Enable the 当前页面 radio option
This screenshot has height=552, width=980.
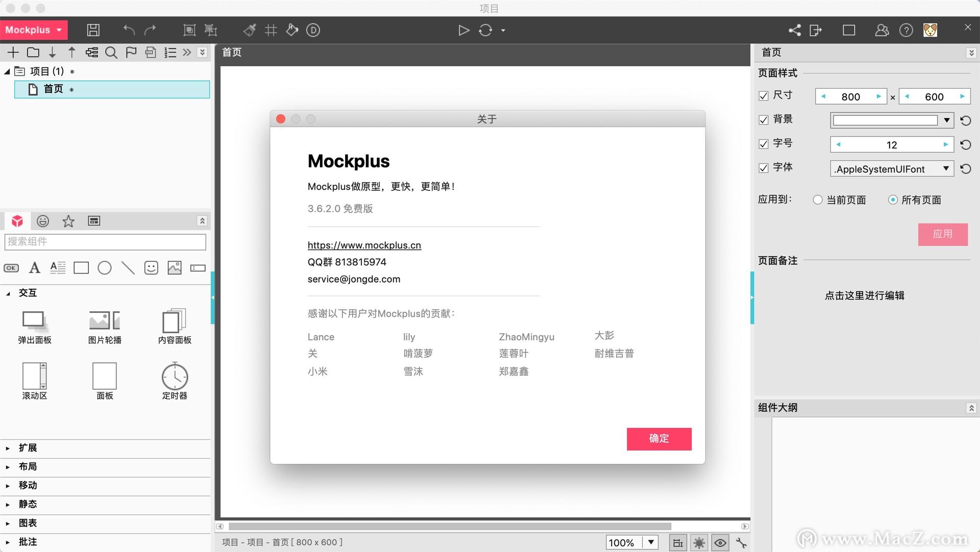[x=817, y=200]
